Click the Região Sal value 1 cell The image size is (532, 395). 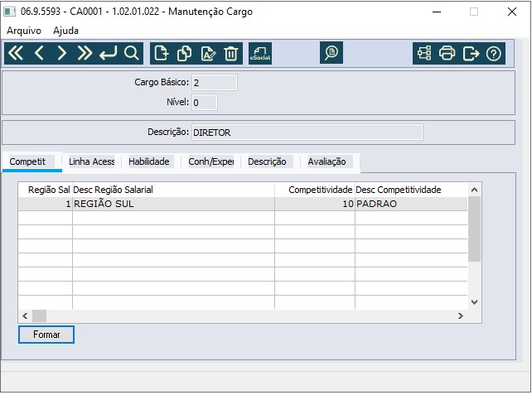pyautogui.click(x=45, y=204)
